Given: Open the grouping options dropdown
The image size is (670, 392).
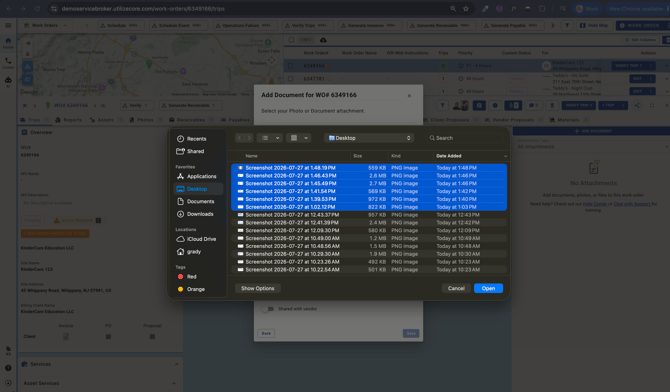Looking at the screenshot, I should pyautogui.click(x=299, y=138).
